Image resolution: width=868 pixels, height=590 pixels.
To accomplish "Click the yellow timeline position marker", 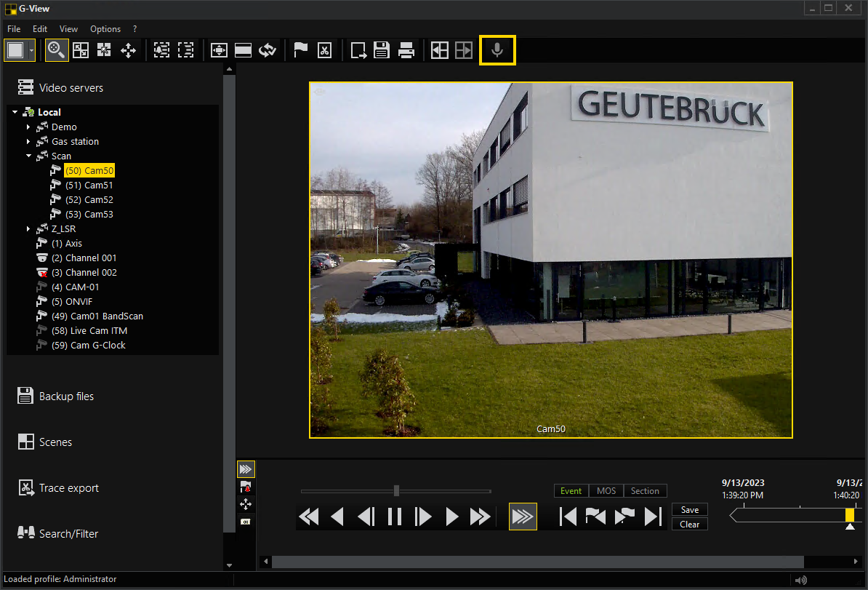I will click(x=850, y=515).
